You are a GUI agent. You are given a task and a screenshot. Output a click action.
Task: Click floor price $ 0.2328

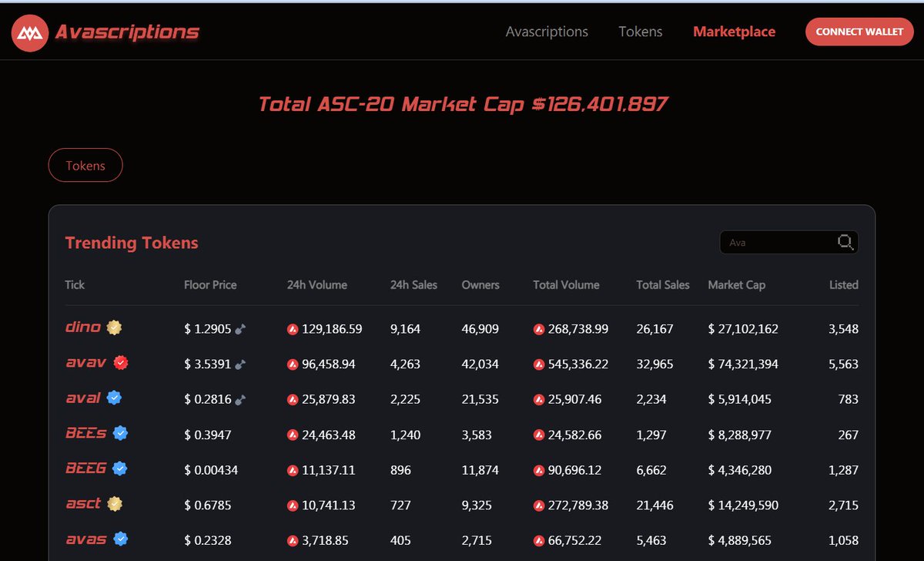208,541
